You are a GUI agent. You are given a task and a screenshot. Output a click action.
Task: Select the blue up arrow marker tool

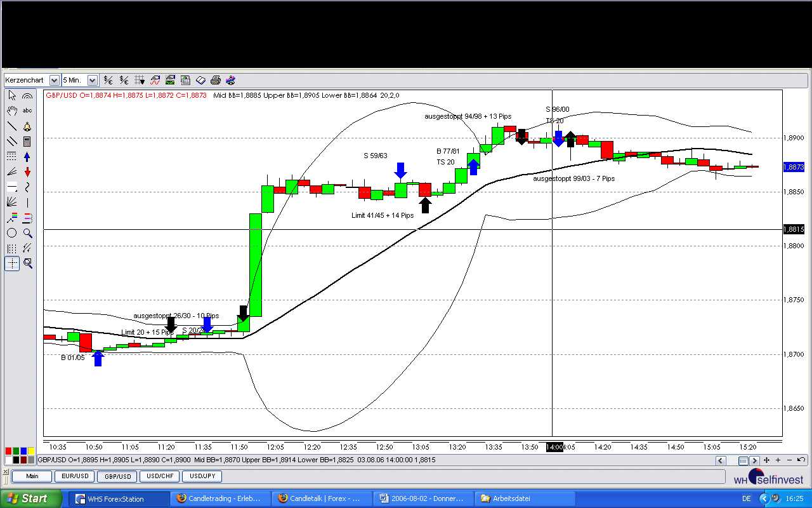tap(27, 157)
